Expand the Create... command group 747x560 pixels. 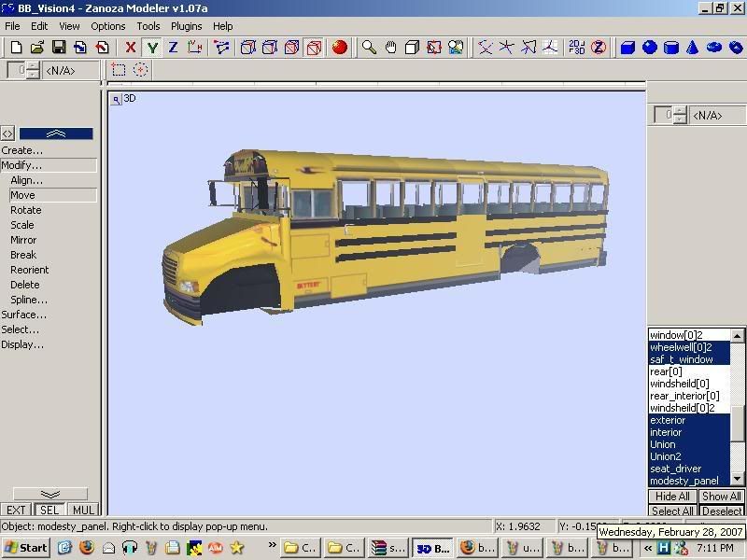[22, 150]
